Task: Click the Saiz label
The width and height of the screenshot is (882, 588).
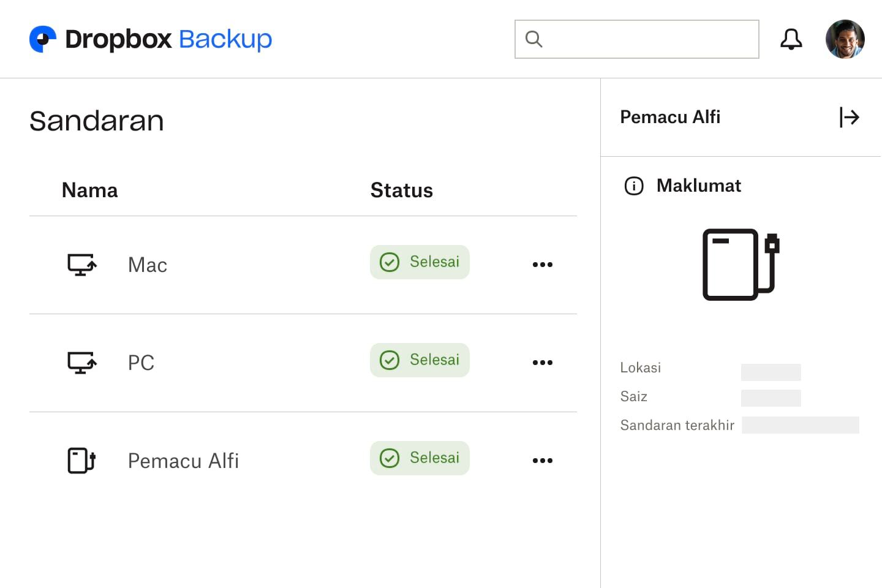Action: pos(634,396)
